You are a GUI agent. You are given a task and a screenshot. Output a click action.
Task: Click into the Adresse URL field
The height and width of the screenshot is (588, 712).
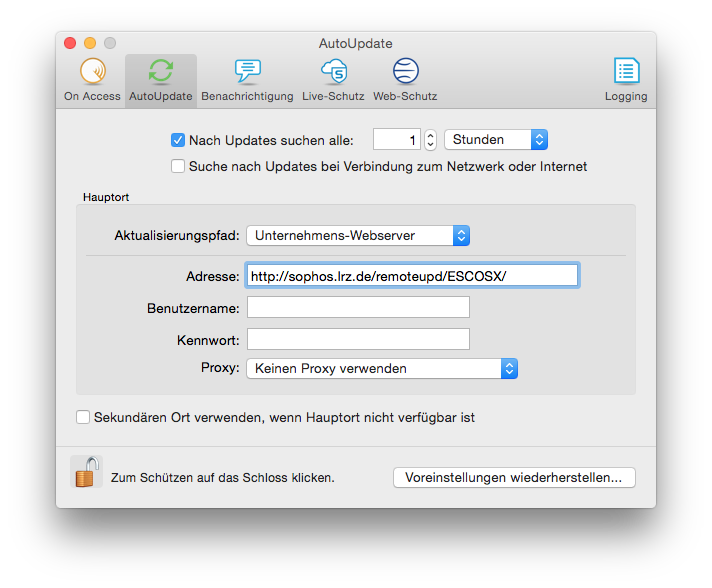(412, 275)
